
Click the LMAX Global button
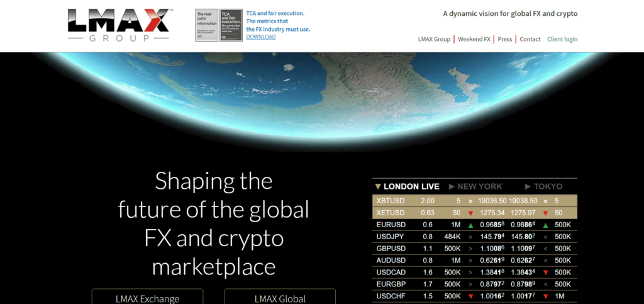click(x=280, y=298)
